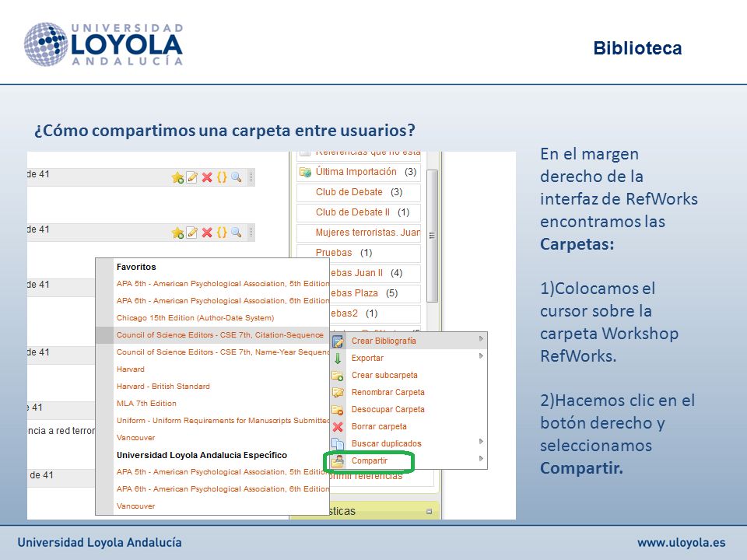Image resolution: width=747 pixels, height=560 pixels.
Task: Click the Universidad Loyola Andalucía logo
Action: (103, 44)
